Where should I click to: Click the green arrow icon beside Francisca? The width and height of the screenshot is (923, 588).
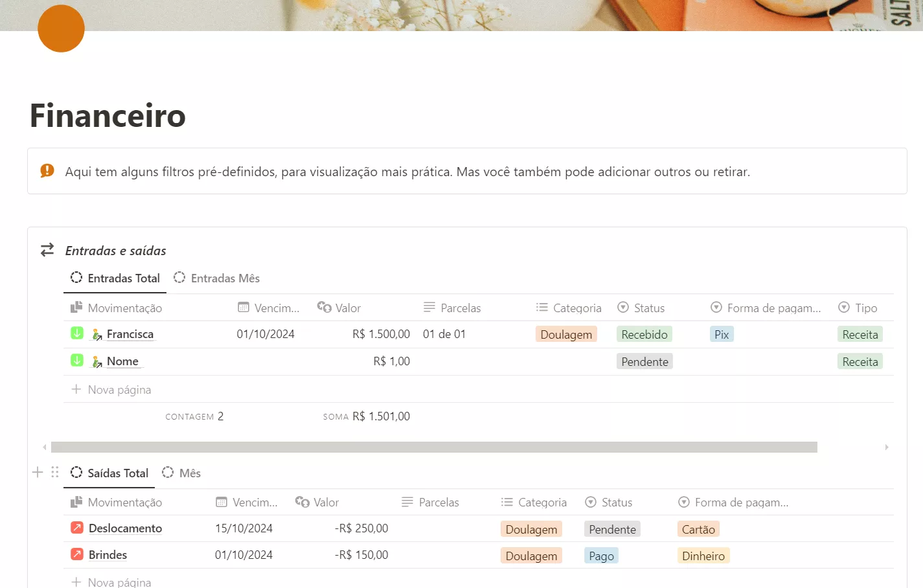pyautogui.click(x=77, y=334)
